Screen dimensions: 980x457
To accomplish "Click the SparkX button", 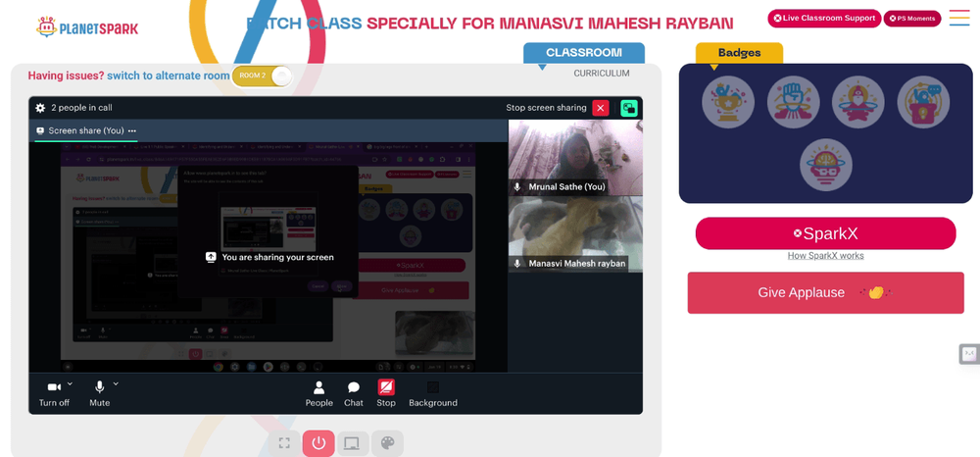I will click(825, 233).
